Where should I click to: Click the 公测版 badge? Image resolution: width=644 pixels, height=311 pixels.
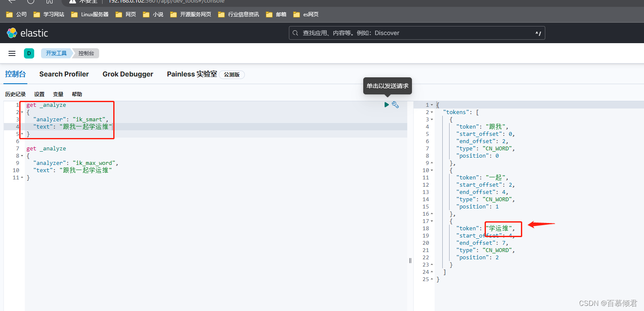232,75
